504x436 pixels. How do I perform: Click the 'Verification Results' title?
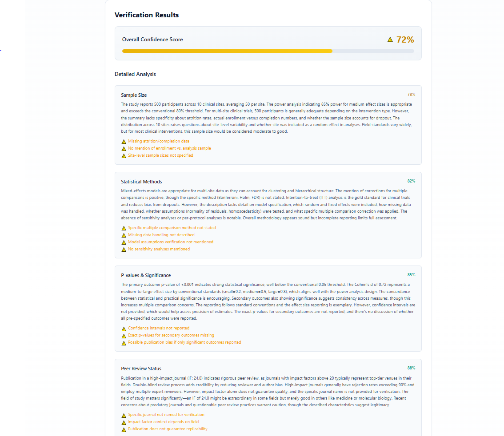pos(147,15)
